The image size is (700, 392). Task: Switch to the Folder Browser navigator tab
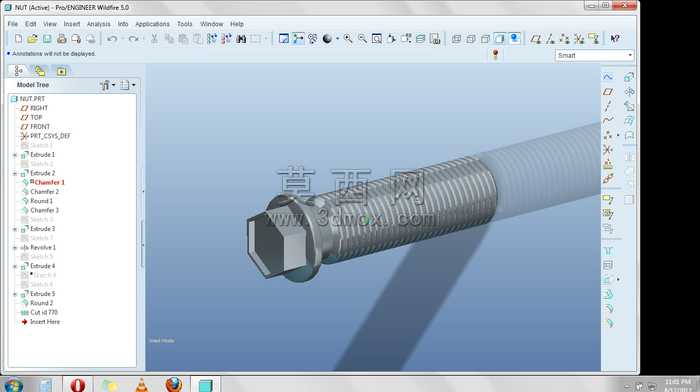click(40, 71)
